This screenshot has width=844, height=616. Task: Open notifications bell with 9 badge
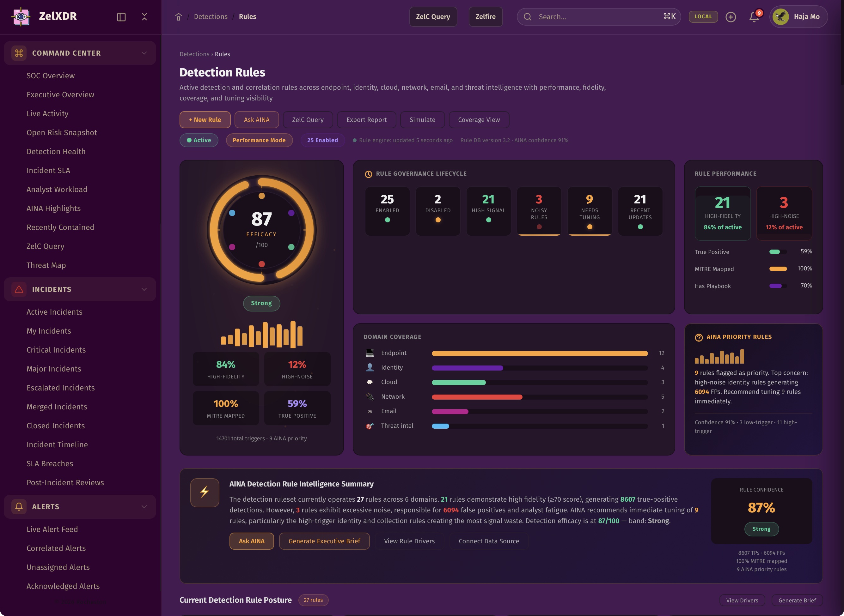coord(754,17)
